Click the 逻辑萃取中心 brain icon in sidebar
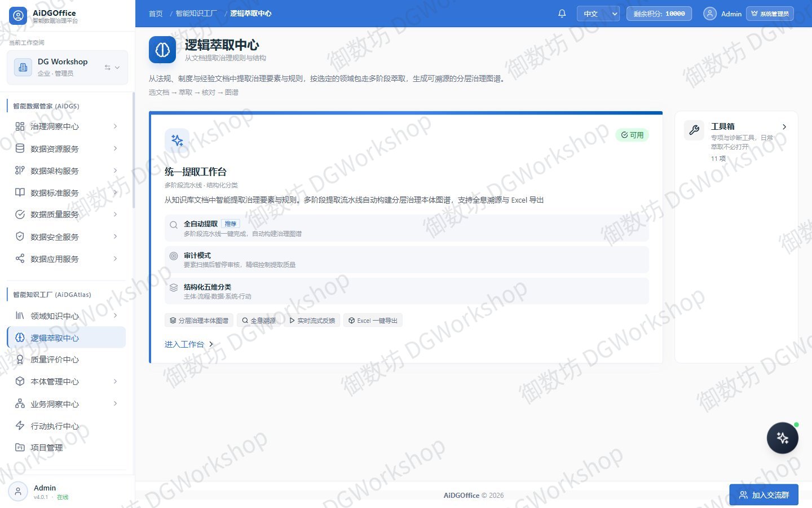This screenshot has width=812, height=508. [x=20, y=338]
